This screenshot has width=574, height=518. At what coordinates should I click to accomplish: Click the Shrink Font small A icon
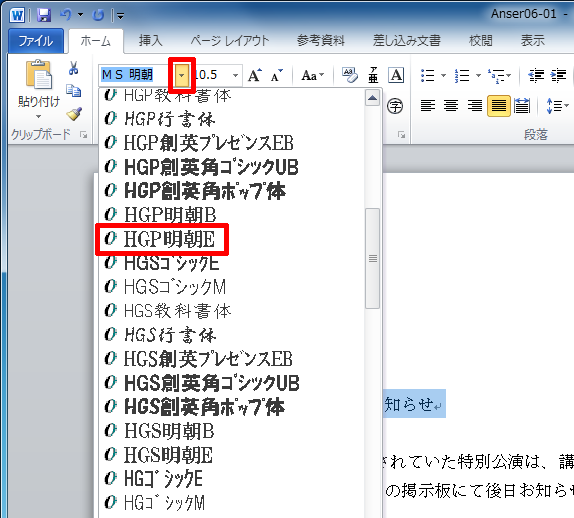(x=276, y=75)
